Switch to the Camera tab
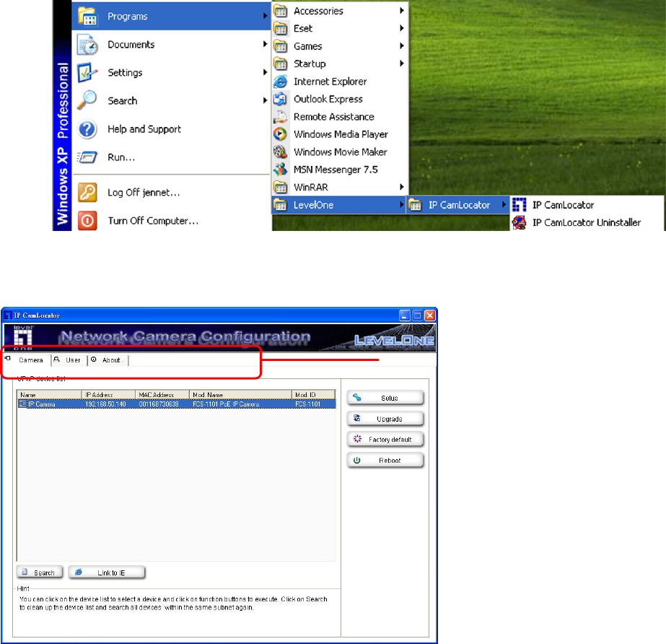666x644 pixels. pyautogui.click(x=27, y=360)
